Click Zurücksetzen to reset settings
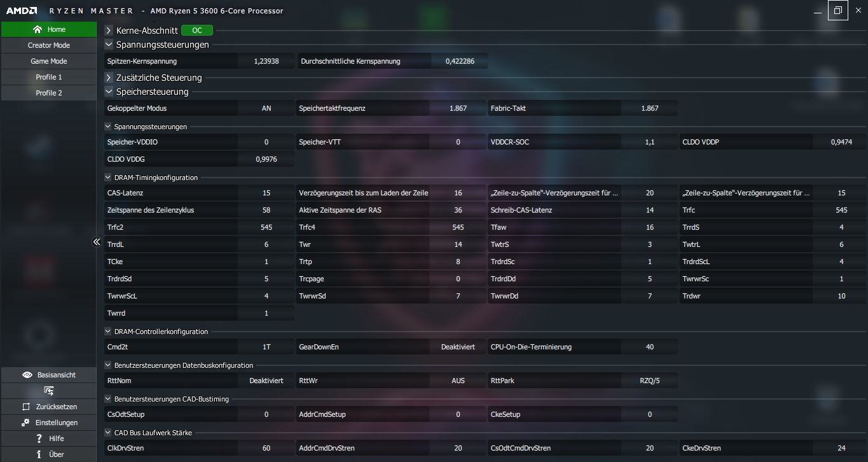The image size is (868, 462). pyautogui.click(x=49, y=407)
